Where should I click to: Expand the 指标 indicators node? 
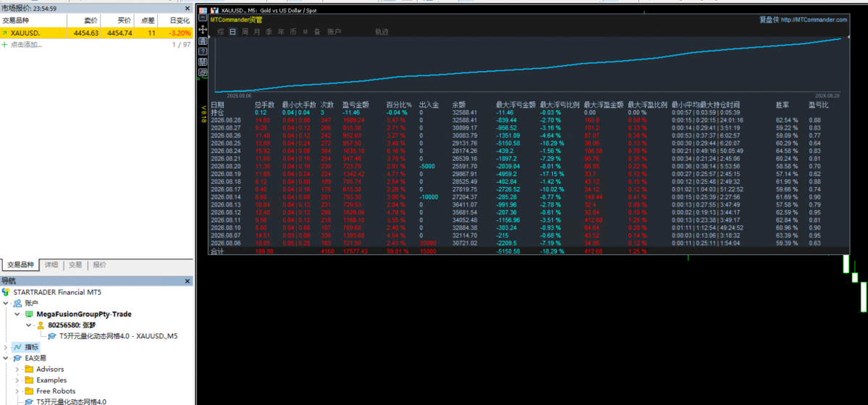[x=6, y=347]
